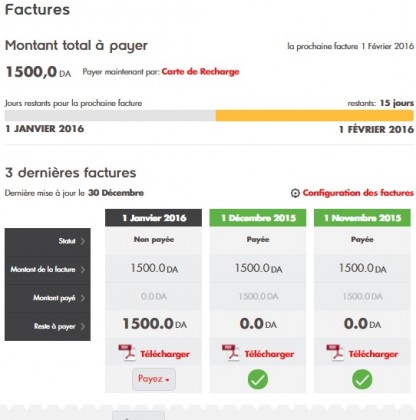Download the November 2015 invoice via Télécharger
The height and width of the screenshot is (420, 416).
coord(373,354)
